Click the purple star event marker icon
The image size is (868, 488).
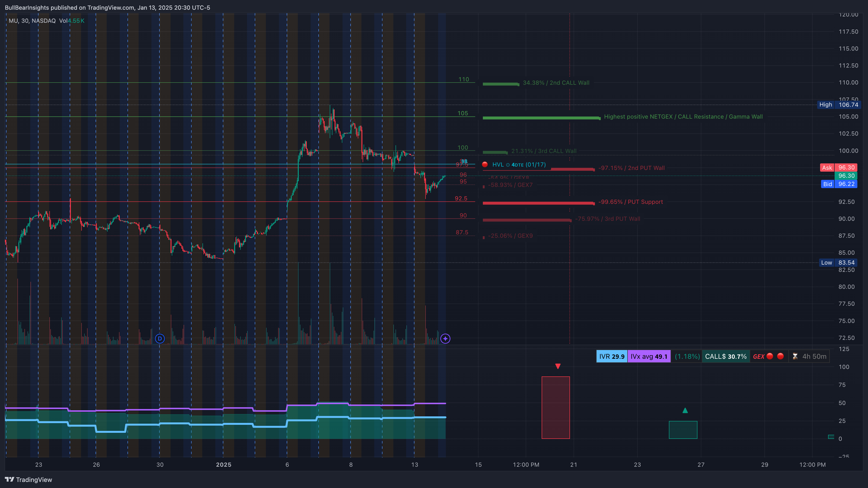click(445, 338)
